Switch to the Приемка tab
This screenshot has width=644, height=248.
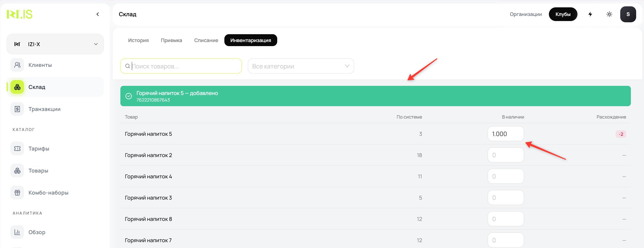click(x=171, y=40)
